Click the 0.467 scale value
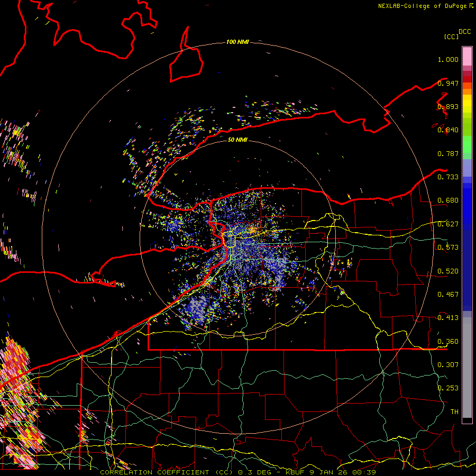476x476 pixels. pos(448,294)
